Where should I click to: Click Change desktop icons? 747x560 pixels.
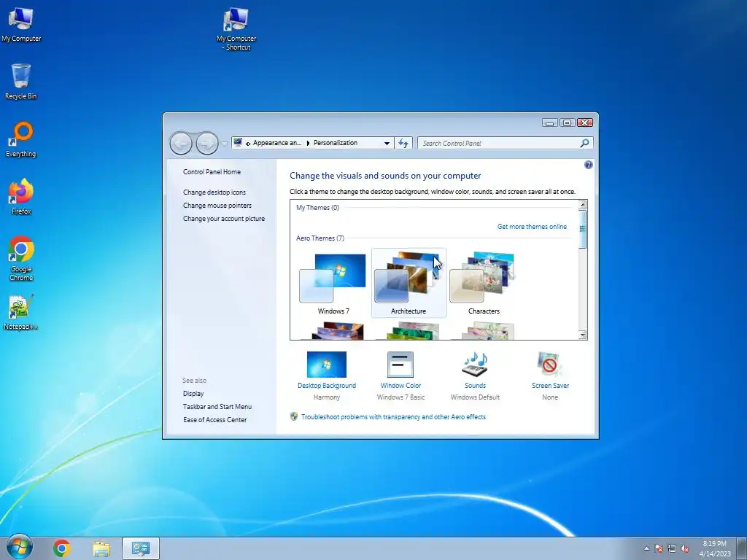pos(214,192)
